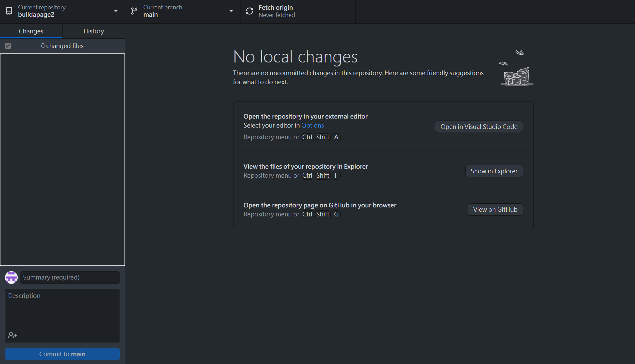Switch to the Changes tab

coord(31,31)
